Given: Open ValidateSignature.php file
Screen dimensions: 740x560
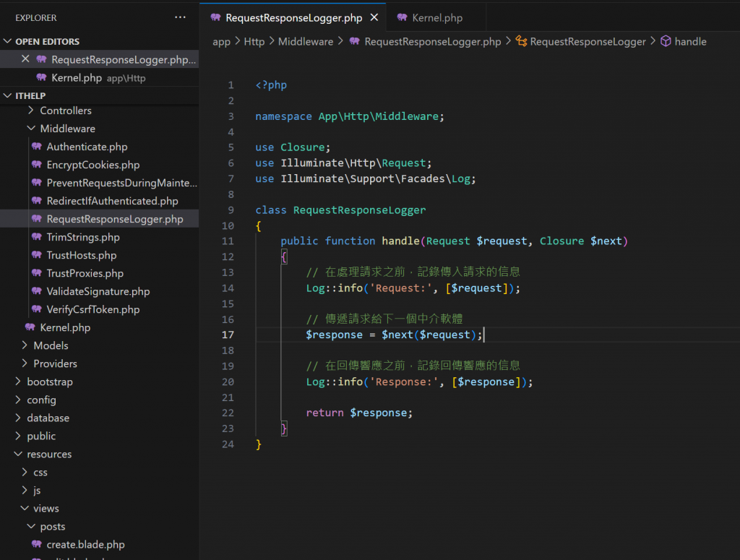Looking at the screenshot, I should click(x=99, y=291).
